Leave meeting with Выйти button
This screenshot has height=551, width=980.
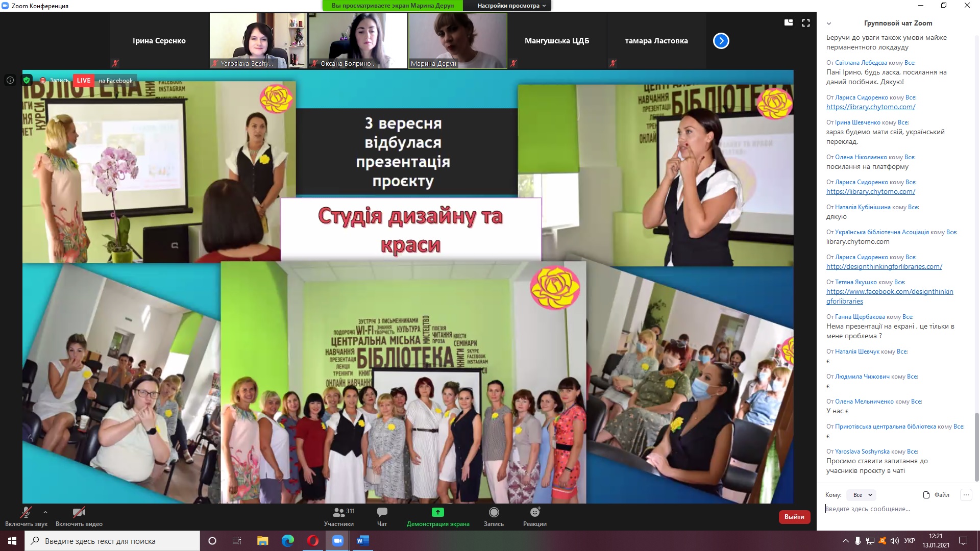794,517
